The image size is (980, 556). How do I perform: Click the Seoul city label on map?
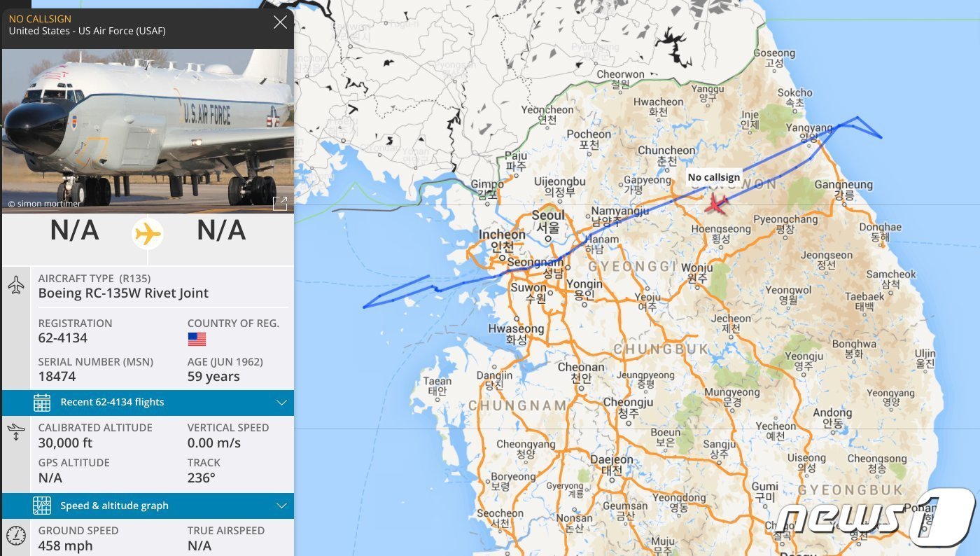pyautogui.click(x=548, y=216)
